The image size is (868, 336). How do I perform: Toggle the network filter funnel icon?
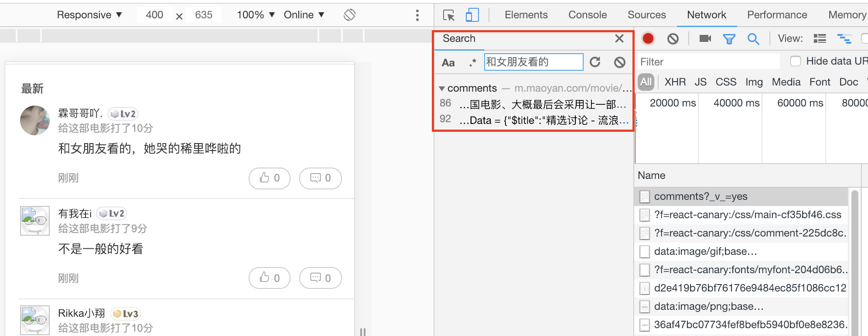(729, 39)
